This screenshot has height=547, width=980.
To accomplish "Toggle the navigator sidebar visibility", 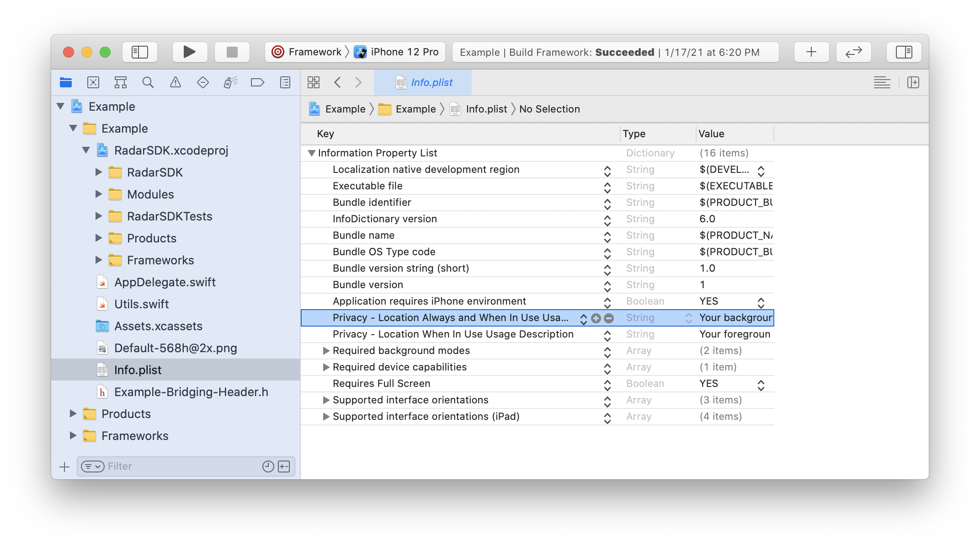I will 140,52.
